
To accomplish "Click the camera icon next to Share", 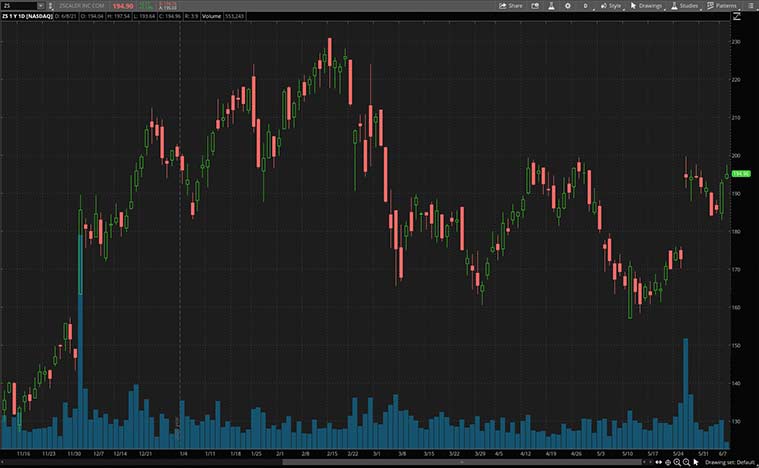I will click(x=535, y=6).
